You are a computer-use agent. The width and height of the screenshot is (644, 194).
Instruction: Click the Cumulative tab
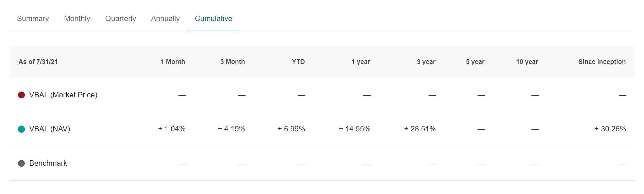(213, 19)
